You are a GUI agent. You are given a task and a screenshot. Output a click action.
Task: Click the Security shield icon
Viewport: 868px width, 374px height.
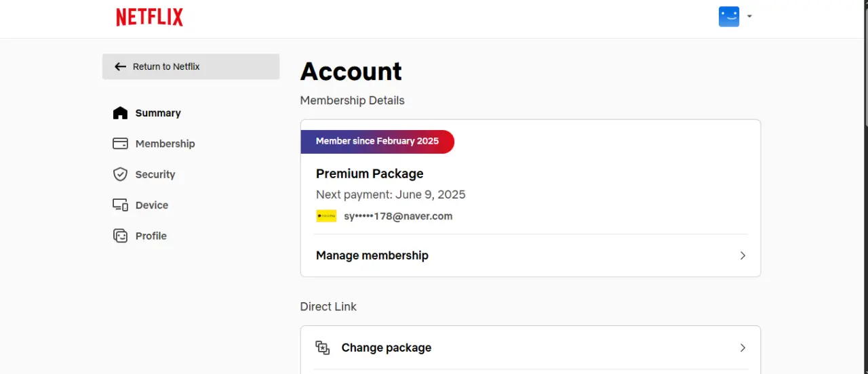120,174
